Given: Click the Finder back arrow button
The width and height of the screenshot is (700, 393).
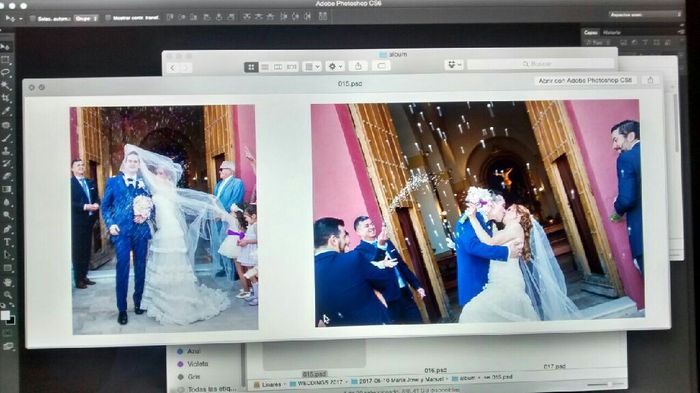Looking at the screenshot, I should (173, 68).
